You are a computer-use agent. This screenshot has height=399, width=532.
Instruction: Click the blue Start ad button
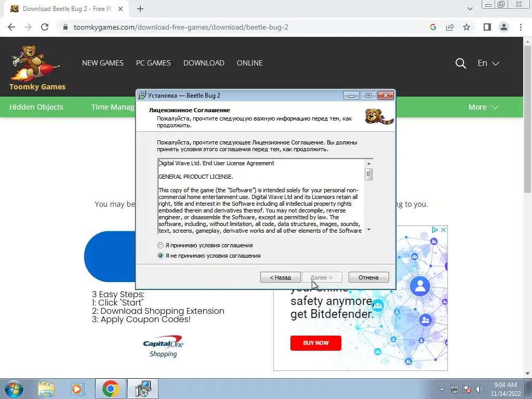pos(110,257)
